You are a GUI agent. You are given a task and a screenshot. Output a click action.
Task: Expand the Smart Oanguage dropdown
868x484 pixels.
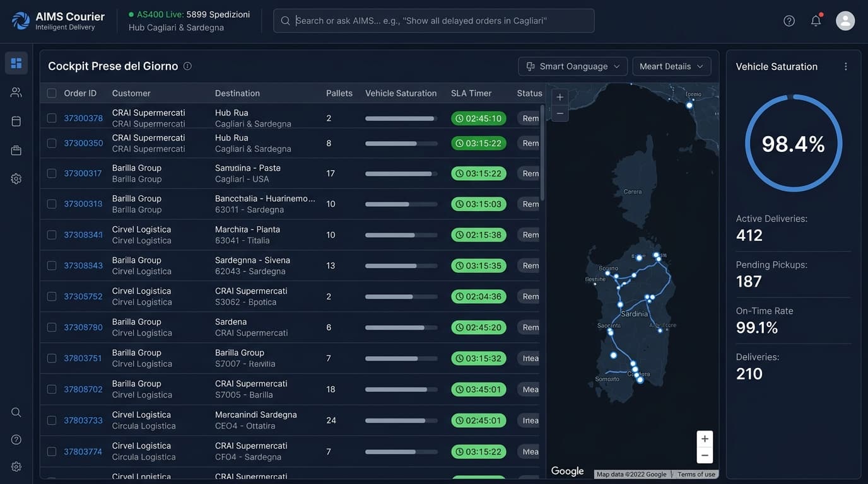coord(573,66)
